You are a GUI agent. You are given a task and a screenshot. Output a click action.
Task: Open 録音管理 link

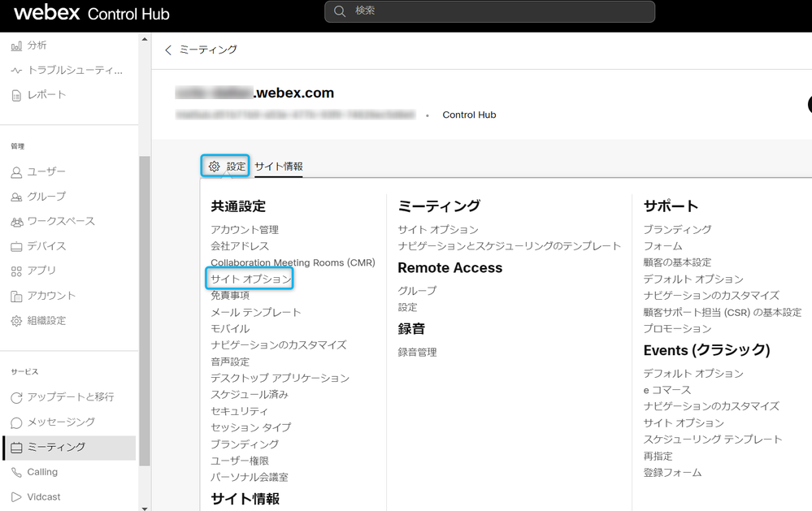(x=418, y=353)
